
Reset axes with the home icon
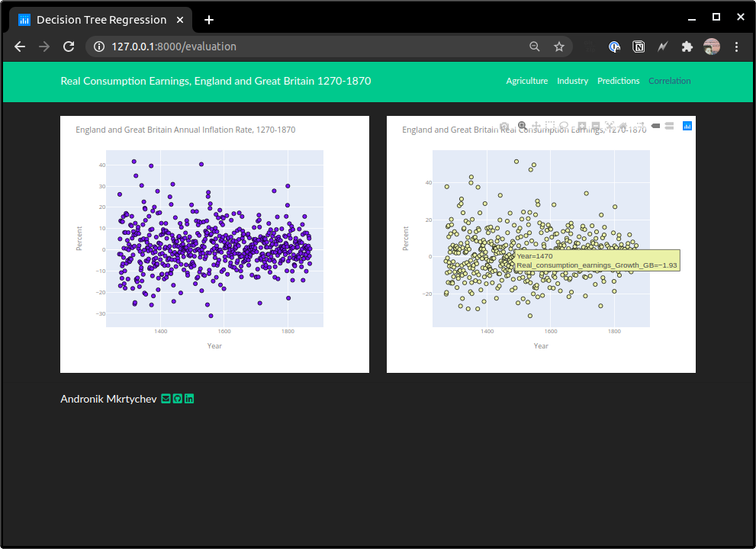click(623, 126)
